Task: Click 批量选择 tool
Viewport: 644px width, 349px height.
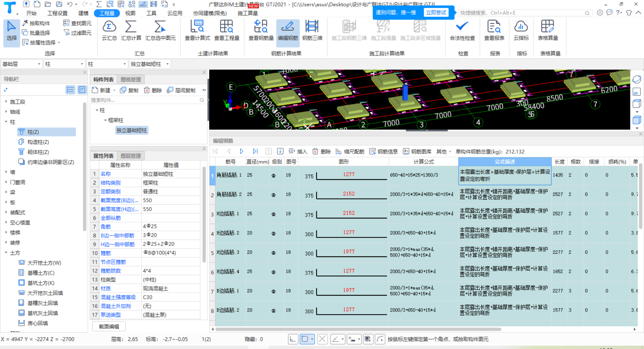Action: coord(36,33)
